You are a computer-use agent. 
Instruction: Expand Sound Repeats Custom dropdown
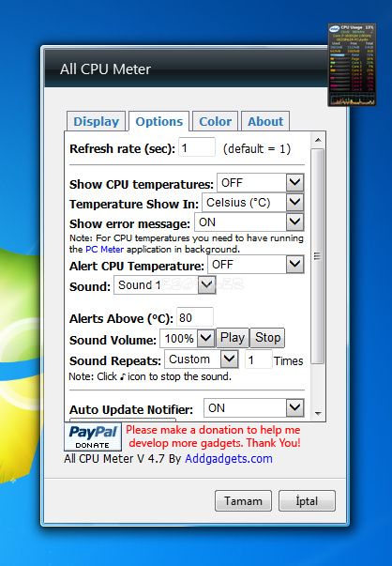[202, 359]
